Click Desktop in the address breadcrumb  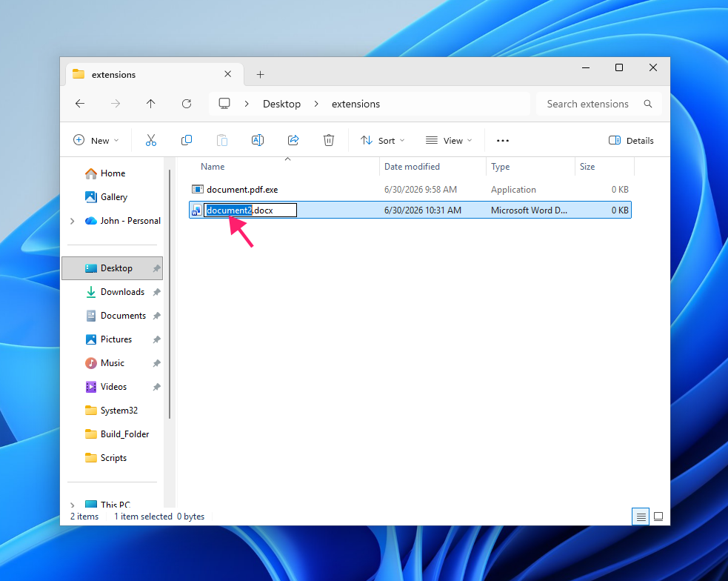(x=282, y=104)
